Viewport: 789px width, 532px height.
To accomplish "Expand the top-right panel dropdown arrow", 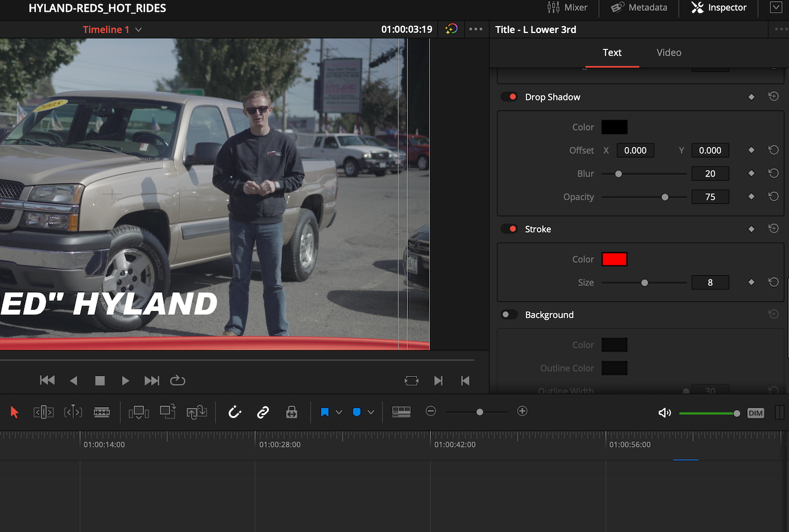I will pos(776,8).
